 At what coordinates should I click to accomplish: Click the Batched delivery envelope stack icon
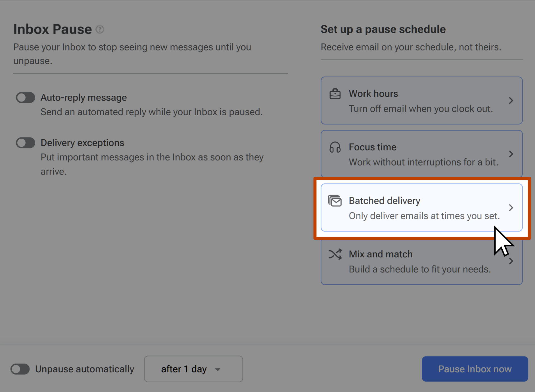(x=335, y=201)
